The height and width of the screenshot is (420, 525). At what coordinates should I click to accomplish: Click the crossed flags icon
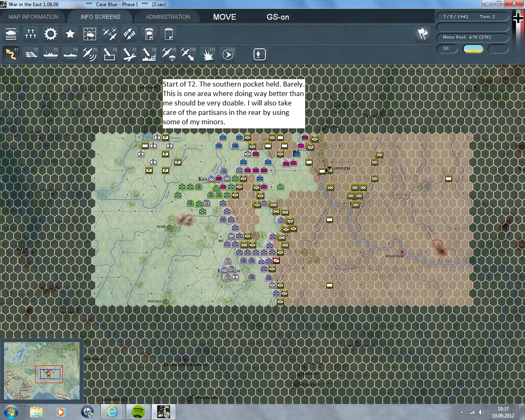click(x=422, y=34)
